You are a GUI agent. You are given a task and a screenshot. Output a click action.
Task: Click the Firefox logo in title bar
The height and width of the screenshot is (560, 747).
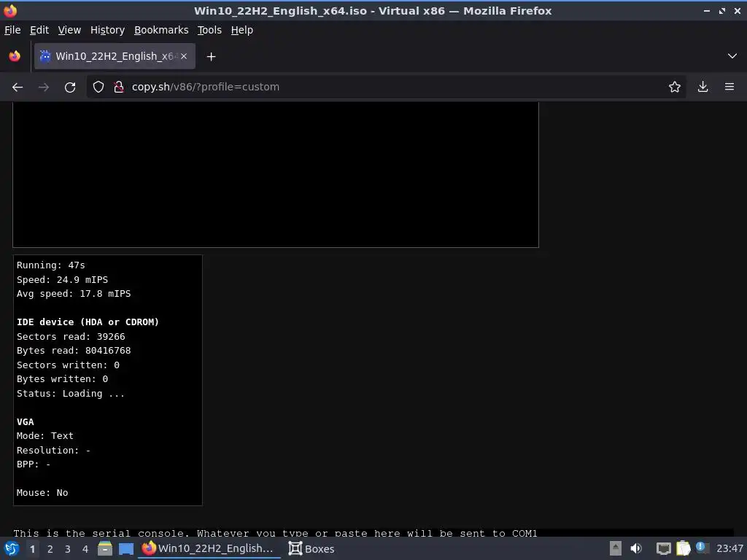pos(10,10)
